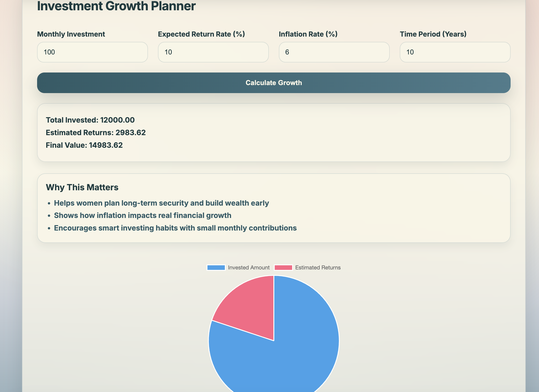Click the smart investing habits bullet
Viewport: 539px width, 392px height.
pyautogui.click(x=175, y=228)
